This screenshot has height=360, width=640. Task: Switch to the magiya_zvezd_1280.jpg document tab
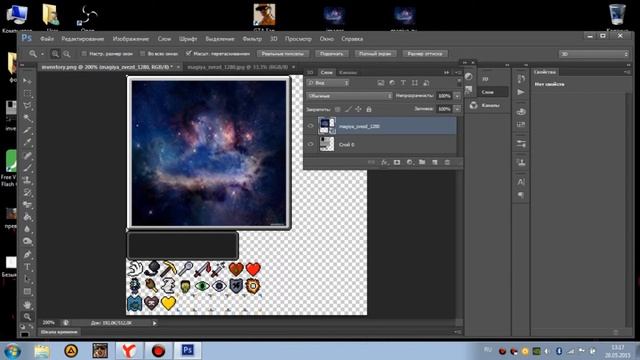click(x=238, y=67)
